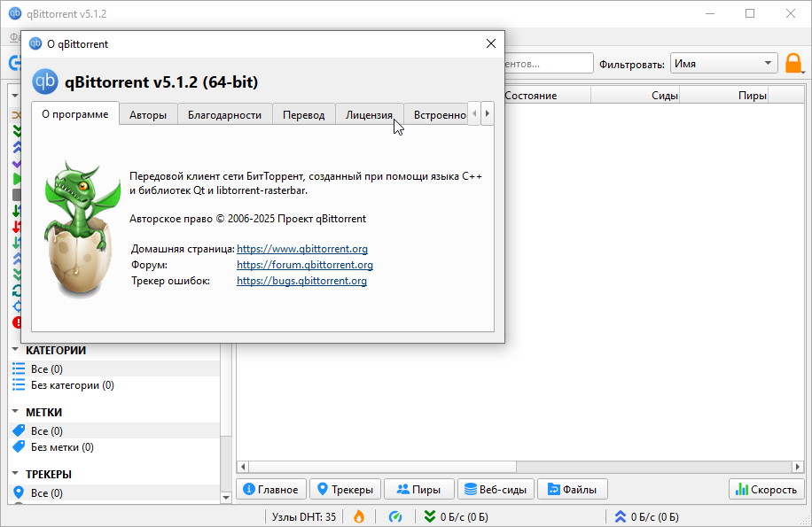The height and width of the screenshot is (527, 812).
Task: Open the Трекеры details tab
Action: 346,489
